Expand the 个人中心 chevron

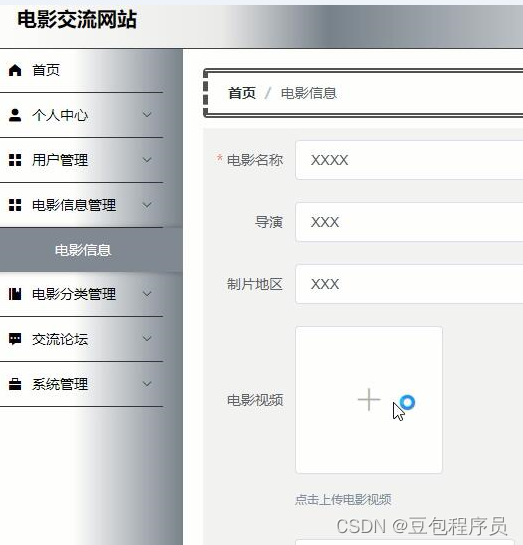(x=147, y=115)
